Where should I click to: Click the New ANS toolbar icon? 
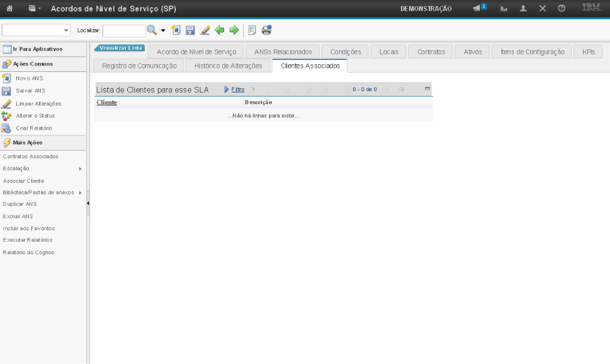(x=177, y=30)
